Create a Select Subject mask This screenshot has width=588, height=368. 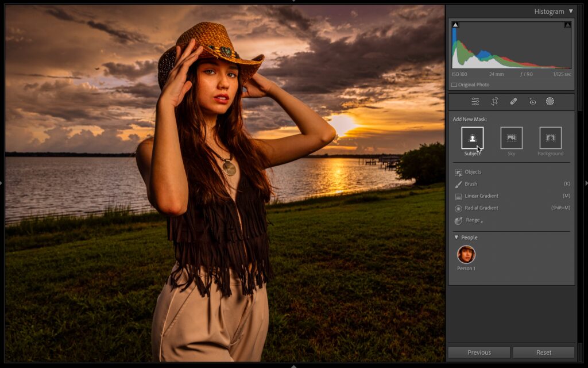[472, 138]
